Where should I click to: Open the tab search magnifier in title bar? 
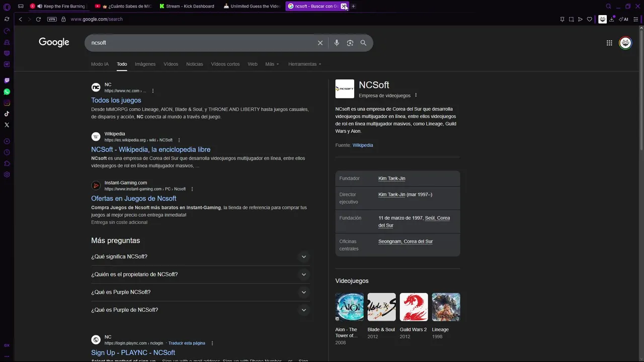click(608, 7)
